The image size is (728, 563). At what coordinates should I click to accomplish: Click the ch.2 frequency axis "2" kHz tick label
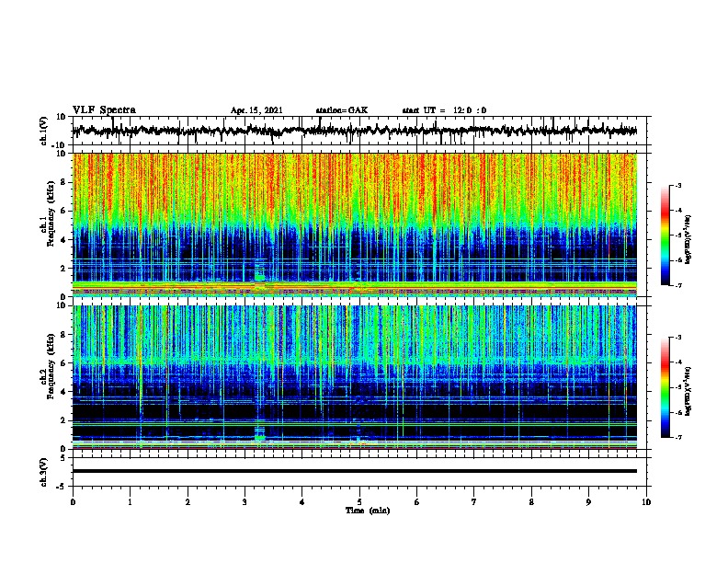click(x=63, y=420)
